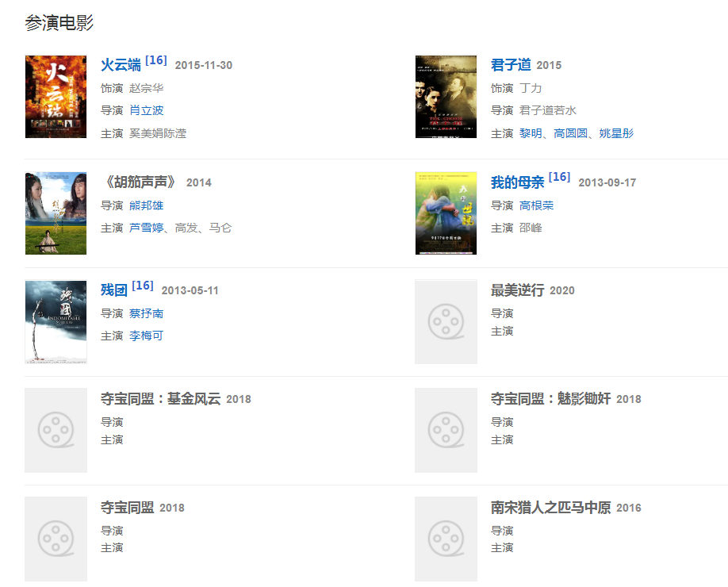The image size is (728, 587).
Task: Click the placeholder reel icon beside 夺宝同盟：基金风云
Action: [x=56, y=430]
